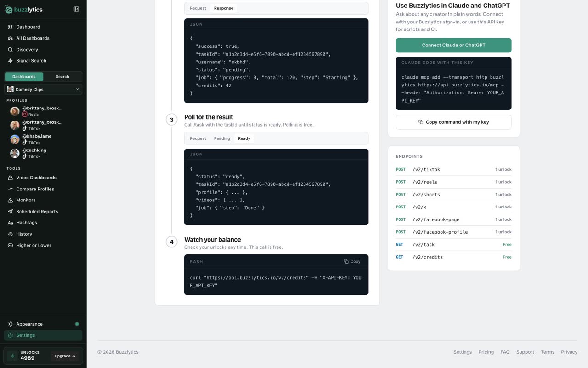Select the POST /v2/tiktok endpoint

tap(453, 170)
